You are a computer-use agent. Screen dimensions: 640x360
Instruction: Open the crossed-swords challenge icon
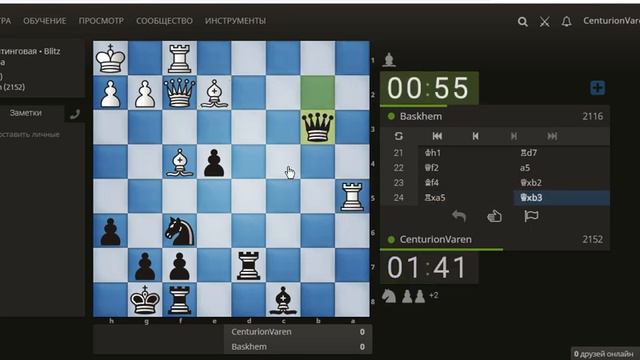click(544, 22)
